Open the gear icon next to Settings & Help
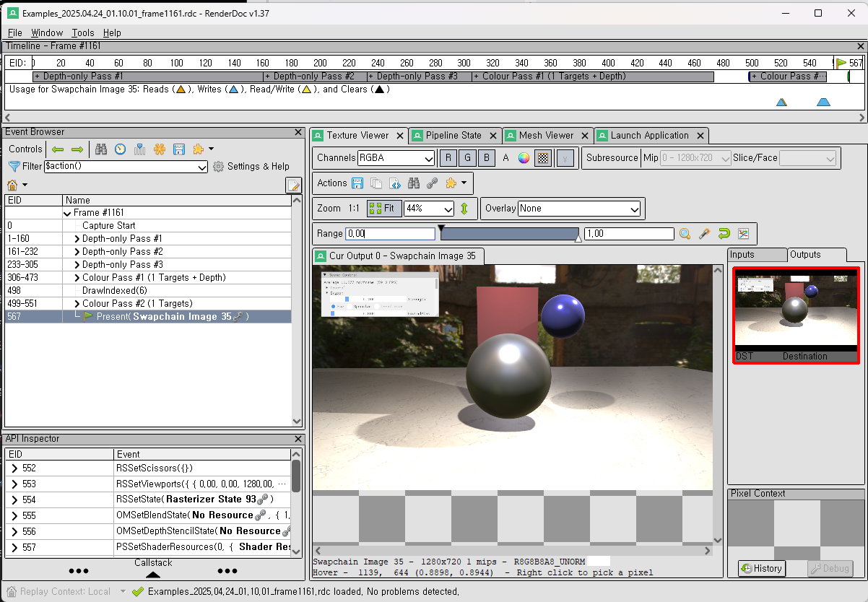Screen dimensions: 868x602 tap(219, 167)
